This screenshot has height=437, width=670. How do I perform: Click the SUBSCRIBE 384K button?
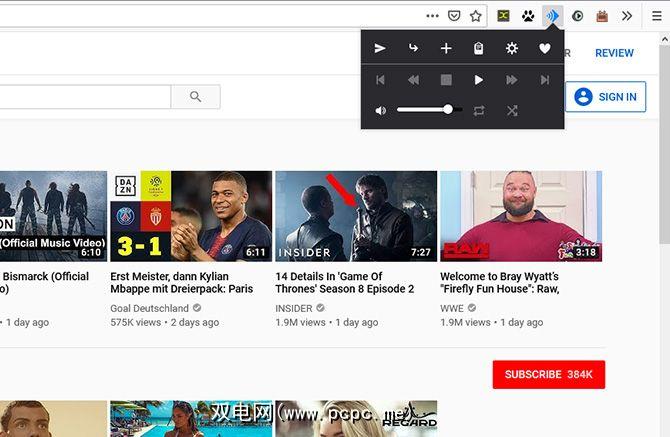pyautogui.click(x=549, y=375)
